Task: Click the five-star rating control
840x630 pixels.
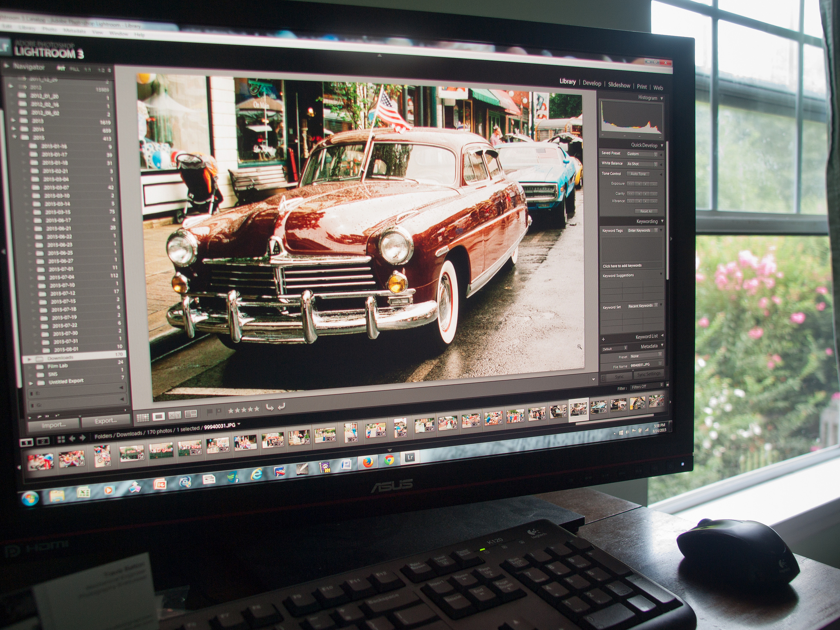Action: click(244, 409)
